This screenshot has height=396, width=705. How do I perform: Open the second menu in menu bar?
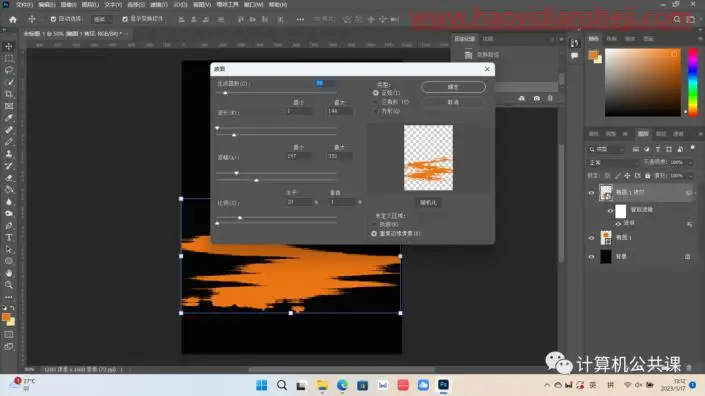click(46, 4)
